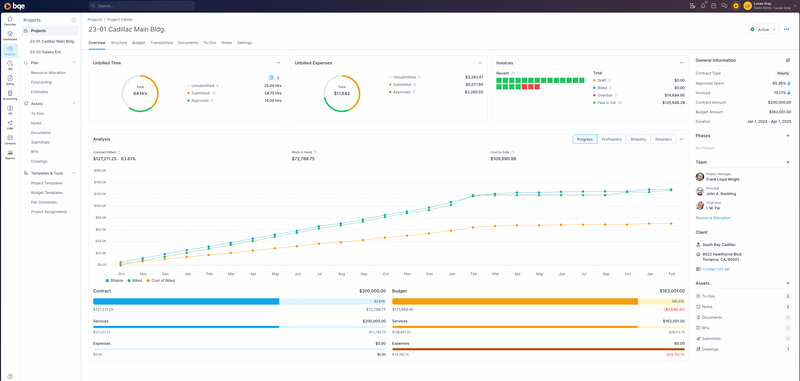The height and width of the screenshot is (381, 800).
Task: Click info icon beside Contract Billed
Action: pyautogui.click(x=119, y=152)
